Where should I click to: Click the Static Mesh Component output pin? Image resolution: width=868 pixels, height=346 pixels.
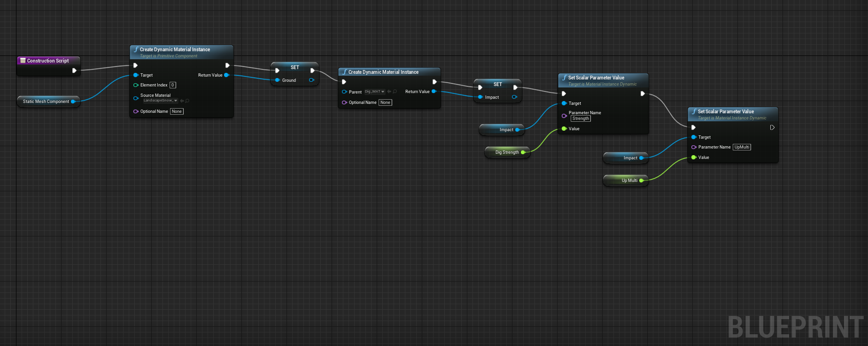[x=73, y=102]
